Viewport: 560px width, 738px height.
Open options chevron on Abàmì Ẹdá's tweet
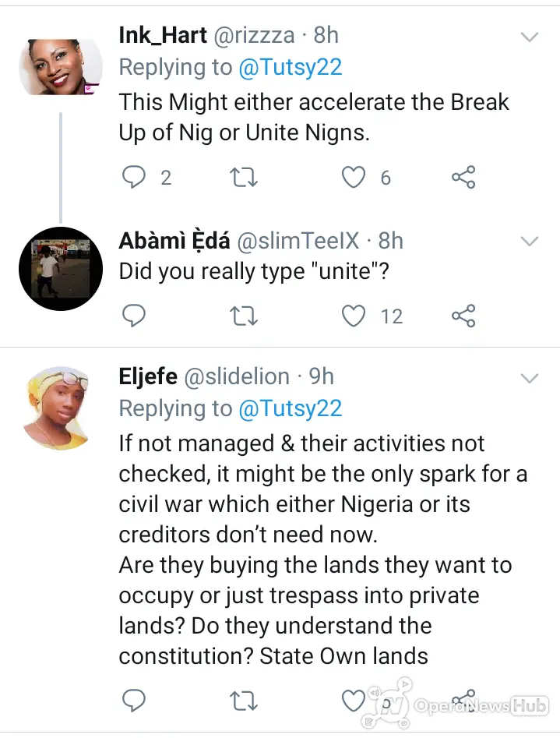point(530,241)
